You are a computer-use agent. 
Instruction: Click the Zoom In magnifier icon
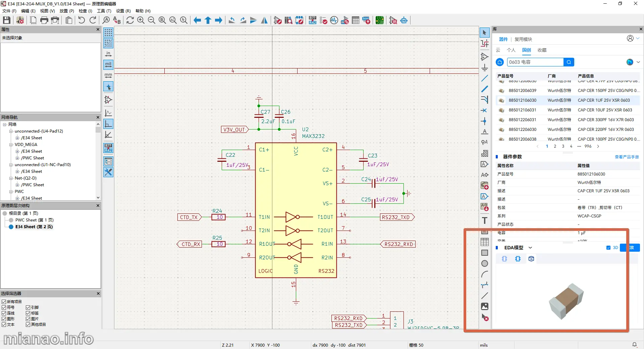pos(141,20)
